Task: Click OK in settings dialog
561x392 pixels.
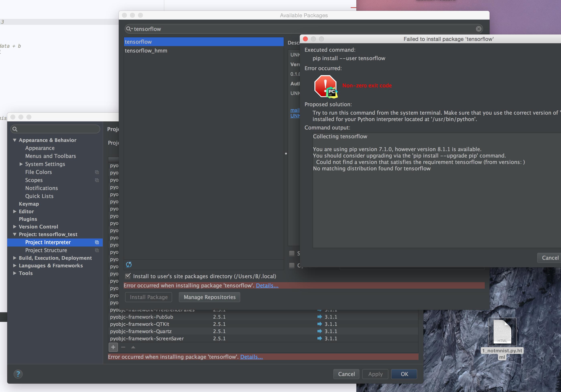Action: coord(404,374)
